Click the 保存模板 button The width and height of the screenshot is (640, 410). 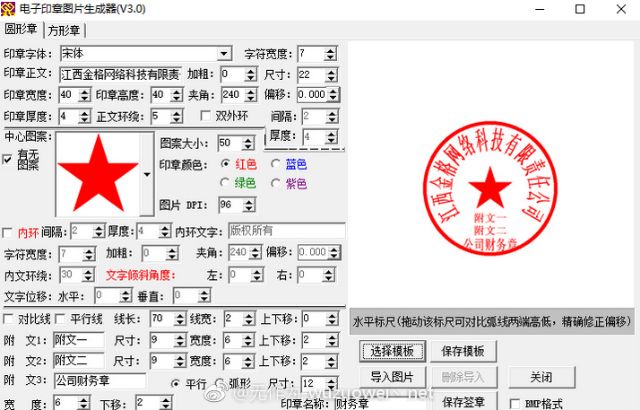(x=463, y=351)
